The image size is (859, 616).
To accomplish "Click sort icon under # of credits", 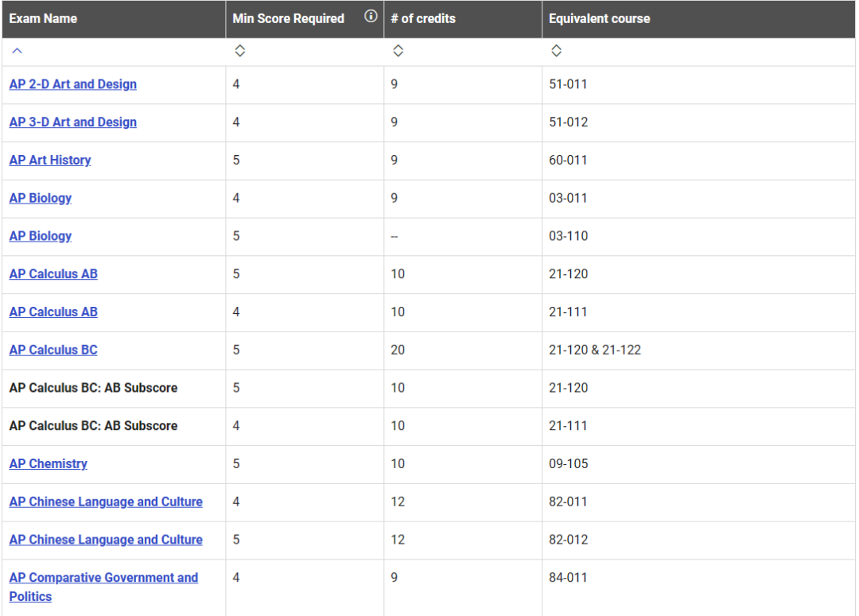I will 398,51.
